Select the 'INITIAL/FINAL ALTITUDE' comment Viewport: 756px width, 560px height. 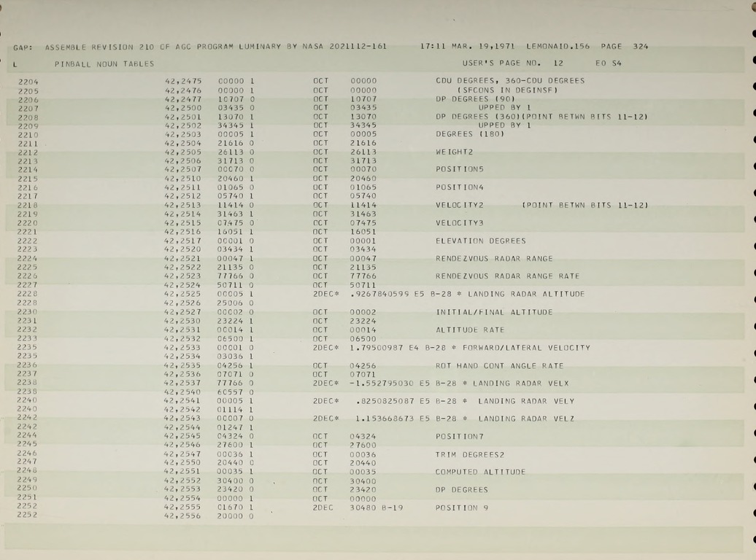494,312
